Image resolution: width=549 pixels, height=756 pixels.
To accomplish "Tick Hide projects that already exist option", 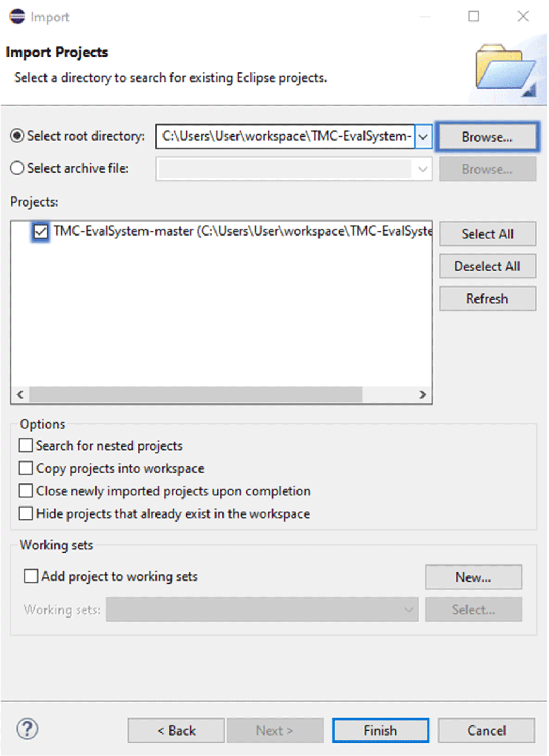I will (x=26, y=513).
